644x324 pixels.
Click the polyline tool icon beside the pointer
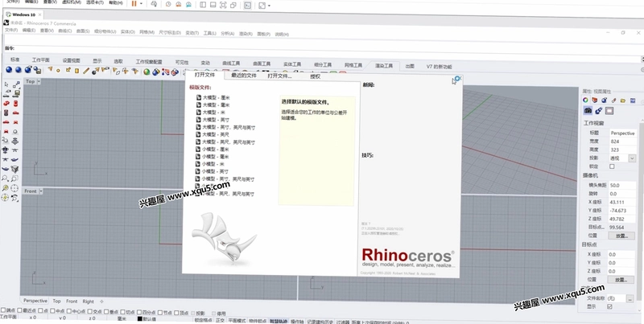pos(16,84)
